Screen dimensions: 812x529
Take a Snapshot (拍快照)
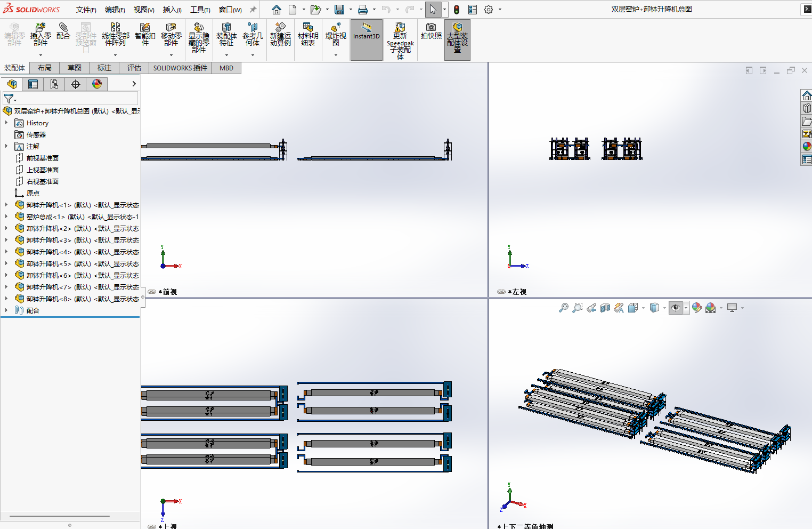(x=431, y=31)
